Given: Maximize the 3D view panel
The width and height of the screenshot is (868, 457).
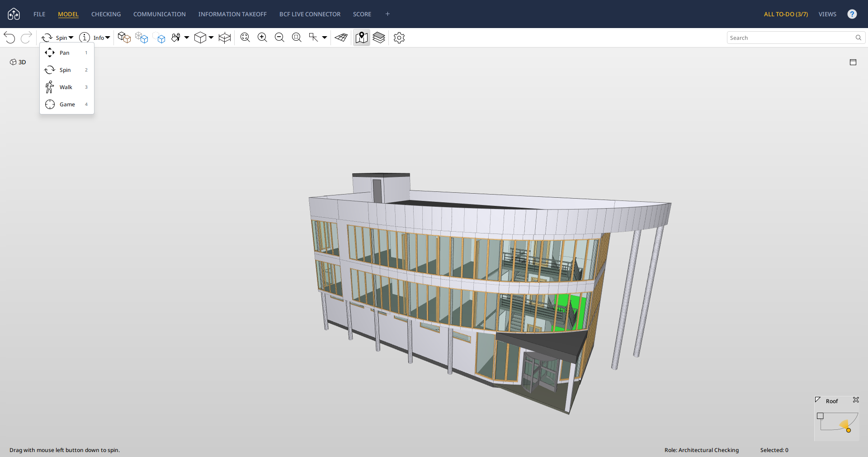Looking at the screenshot, I should [x=853, y=62].
